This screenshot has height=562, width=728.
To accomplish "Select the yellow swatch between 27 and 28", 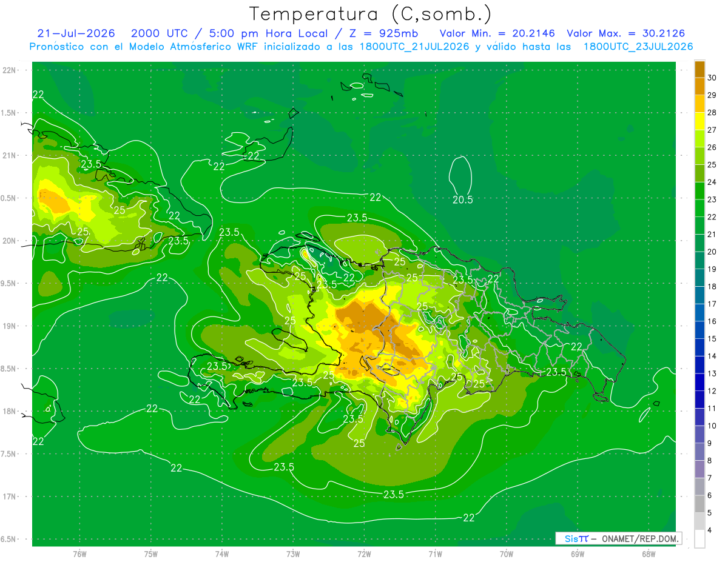I will coord(699,121).
